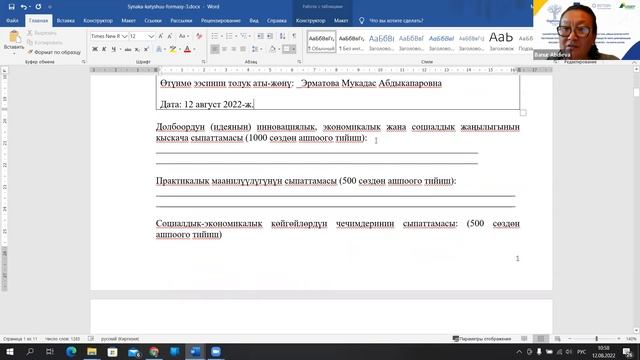Switch to the Рецензирование ribbon tab
Viewport: 640px width, 360px height.
[x=220, y=20]
